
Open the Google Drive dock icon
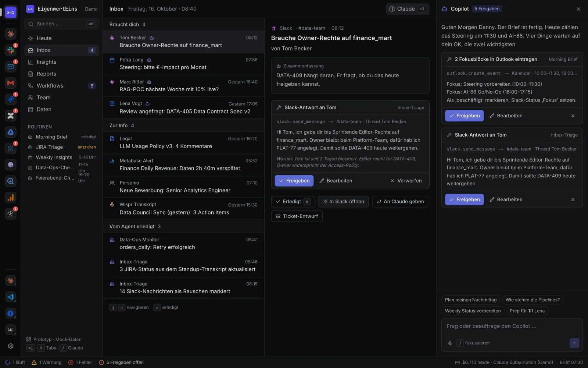11,132
